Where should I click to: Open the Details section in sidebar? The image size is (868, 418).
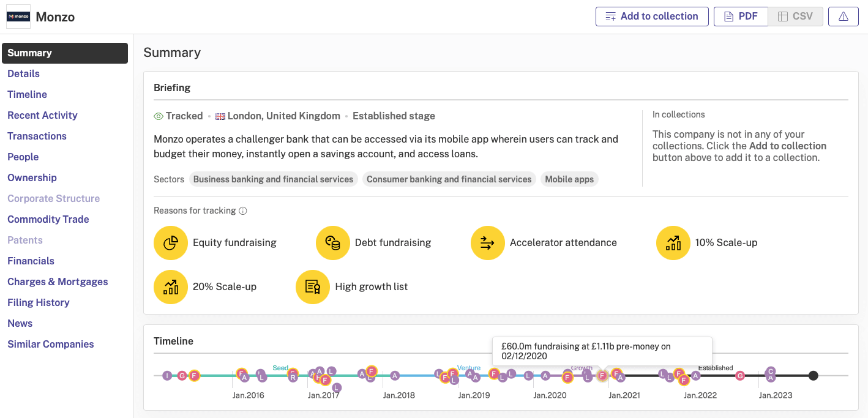click(23, 73)
